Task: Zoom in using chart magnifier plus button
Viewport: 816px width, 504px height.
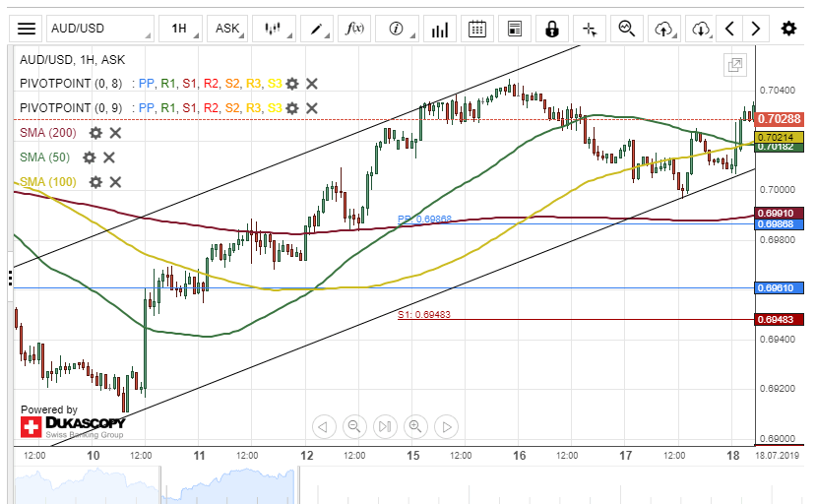Action: pos(415,426)
